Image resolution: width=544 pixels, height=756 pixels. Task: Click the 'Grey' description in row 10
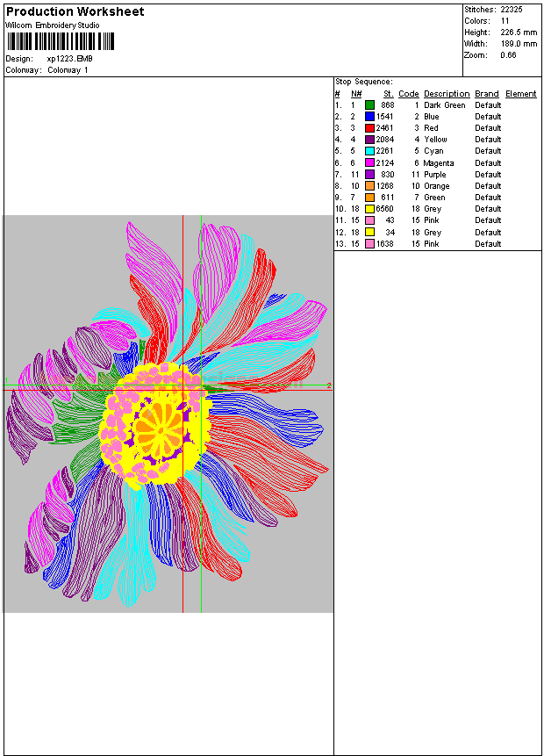[433, 209]
